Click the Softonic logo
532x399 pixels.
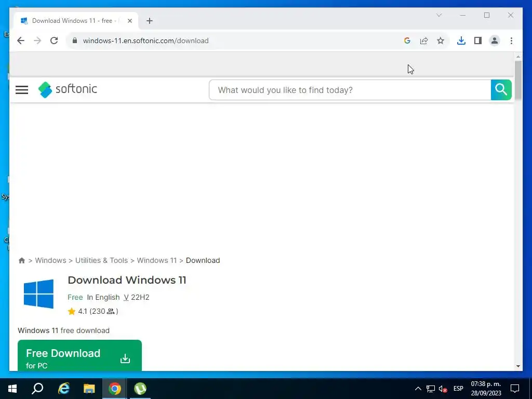tap(68, 89)
